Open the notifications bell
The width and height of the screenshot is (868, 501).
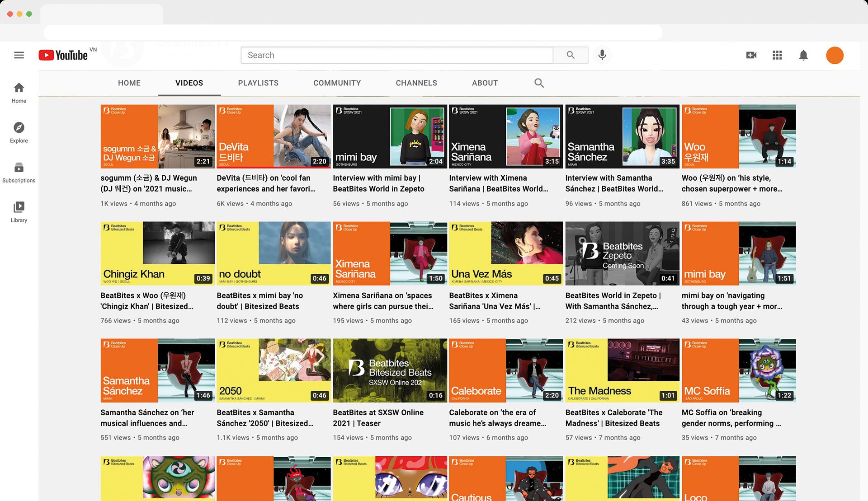pyautogui.click(x=803, y=55)
